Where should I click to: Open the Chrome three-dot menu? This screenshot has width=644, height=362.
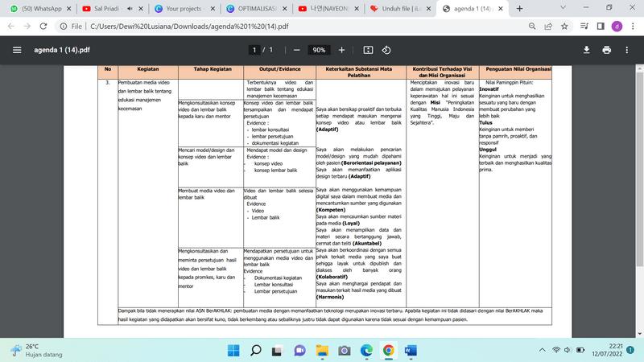[x=633, y=27]
